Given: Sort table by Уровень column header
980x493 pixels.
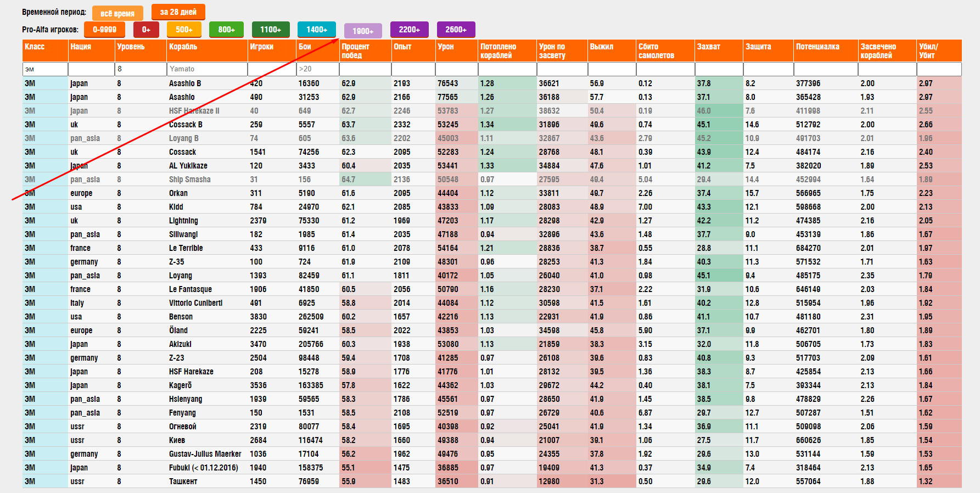Looking at the screenshot, I should tap(141, 51).
